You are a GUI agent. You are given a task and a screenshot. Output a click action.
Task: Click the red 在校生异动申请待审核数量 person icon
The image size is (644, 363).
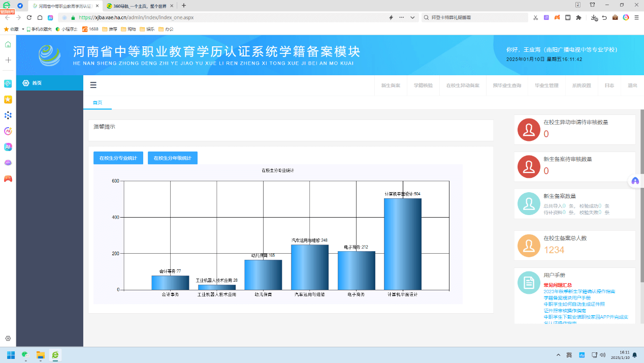(529, 130)
